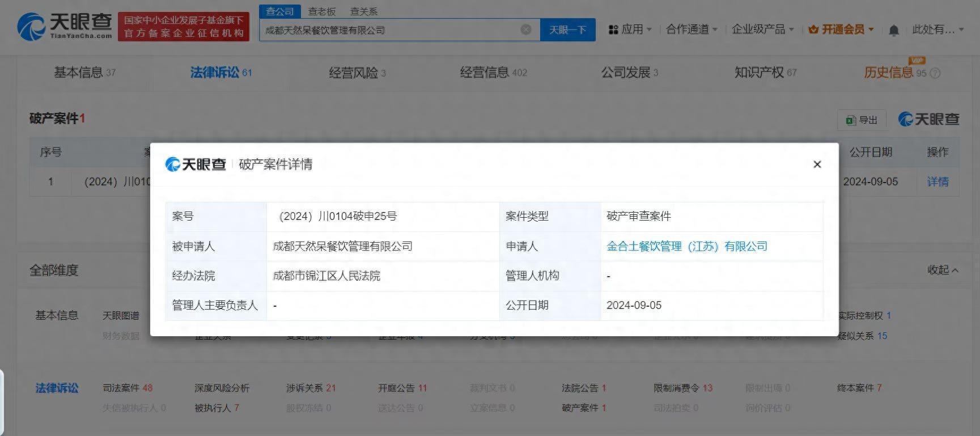Image resolution: width=980 pixels, height=436 pixels.
Task: Select the 法律诉讼 61 navigation tab
Action: (221, 73)
